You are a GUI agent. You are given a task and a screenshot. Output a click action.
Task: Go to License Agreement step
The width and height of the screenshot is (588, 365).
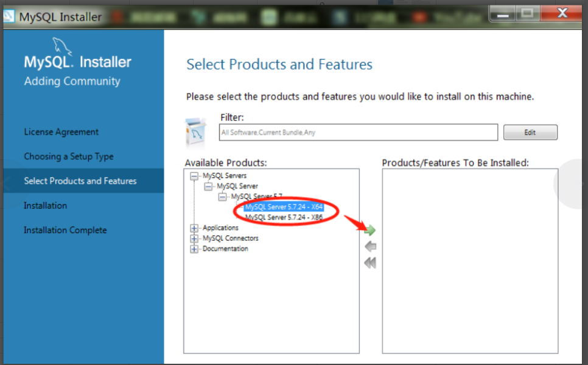tap(61, 132)
